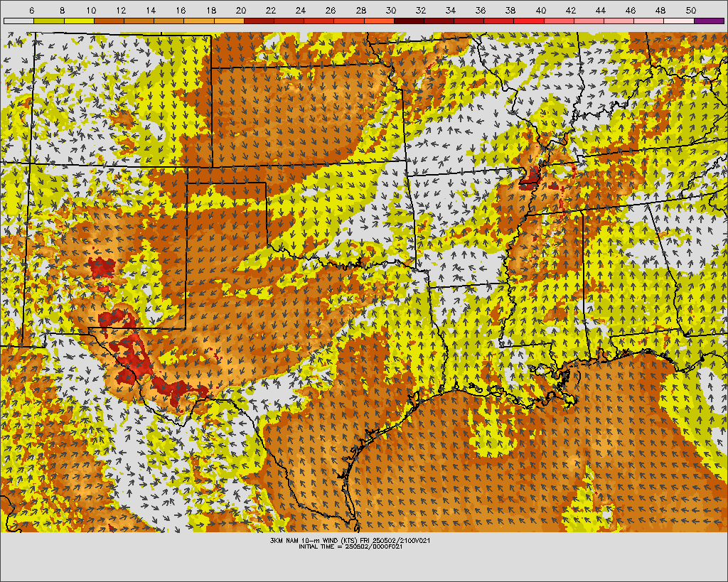The height and width of the screenshot is (582, 728).
Task: Pick the "38" legend scale label
Action: [x=510, y=10]
